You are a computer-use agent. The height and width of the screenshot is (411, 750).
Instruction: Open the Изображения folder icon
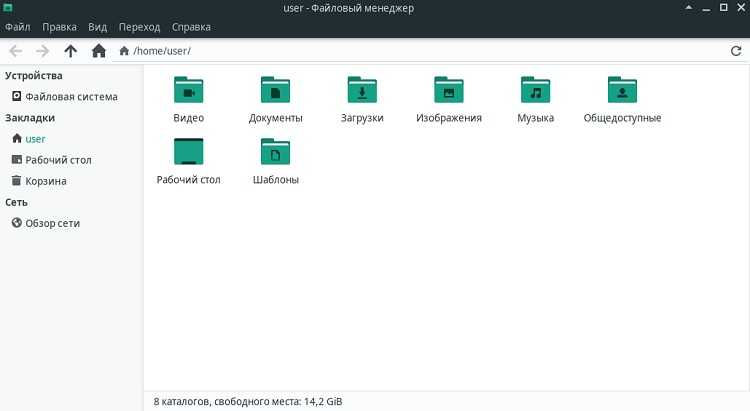pos(449,90)
